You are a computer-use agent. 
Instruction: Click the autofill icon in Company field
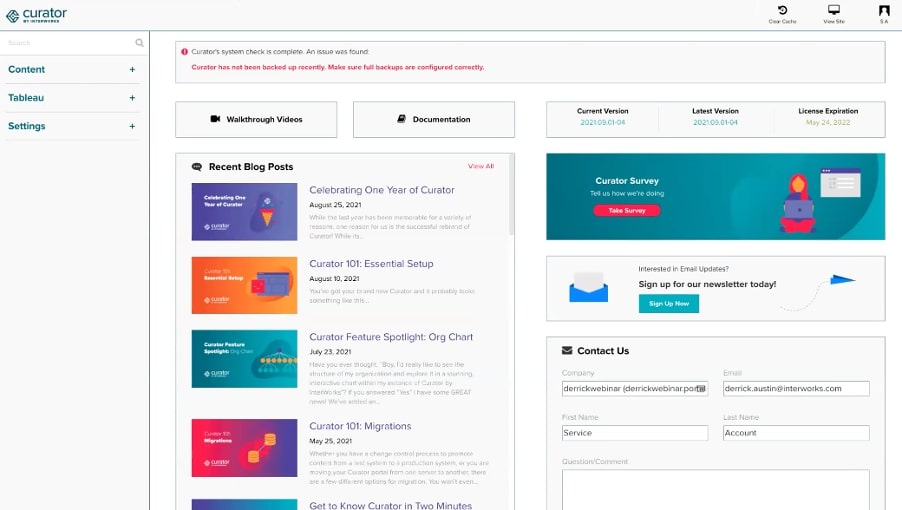click(x=701, y=389)
